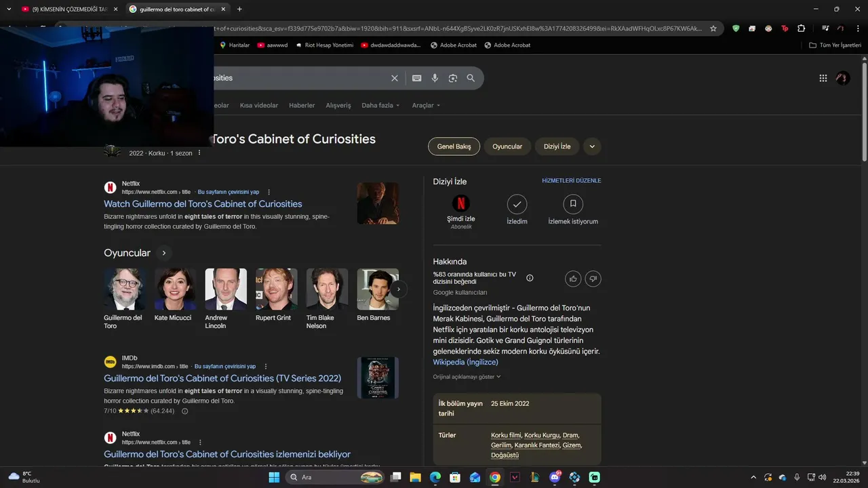
Task: Click inside the Google search field
Action: [x=298, y=78]
